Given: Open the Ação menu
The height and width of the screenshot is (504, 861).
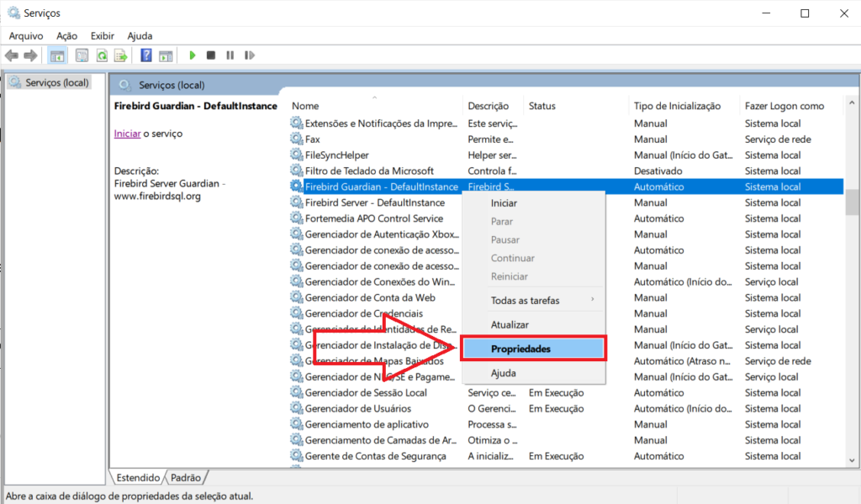Looking at the screenshot, I should point(66,36).
